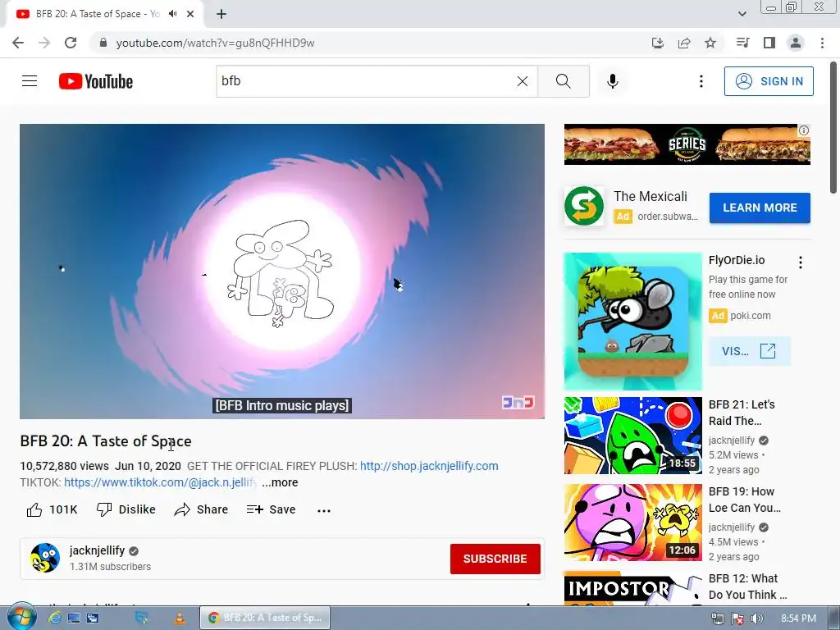Open jacknjellify channel name link
840x630 pixels.
point(97,550)
